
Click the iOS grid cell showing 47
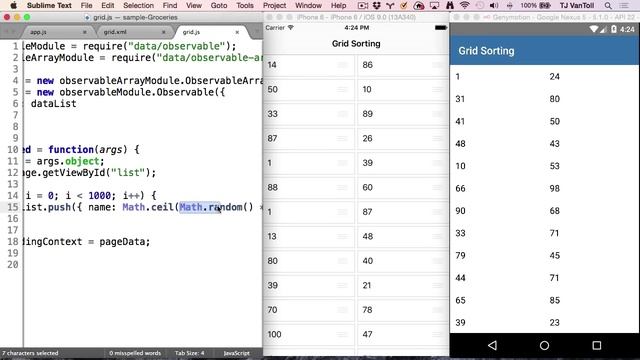pos(403,334)
